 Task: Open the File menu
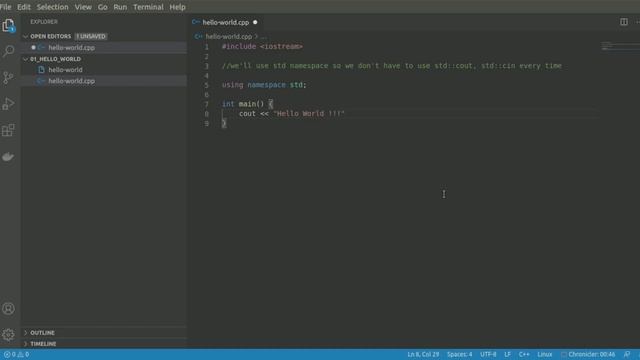pyautogui.click(x=5, y=7)
